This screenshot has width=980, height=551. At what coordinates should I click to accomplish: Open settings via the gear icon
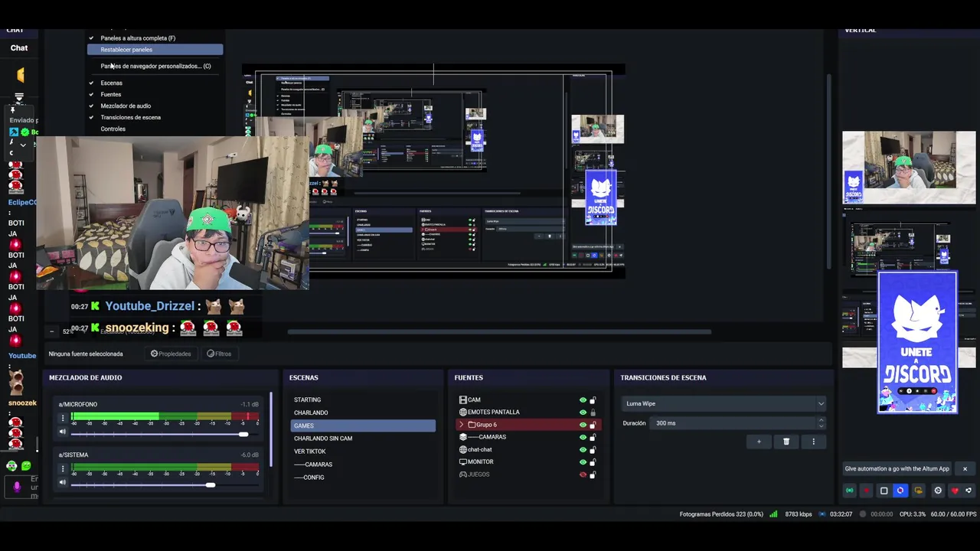(x=938, y=491)
